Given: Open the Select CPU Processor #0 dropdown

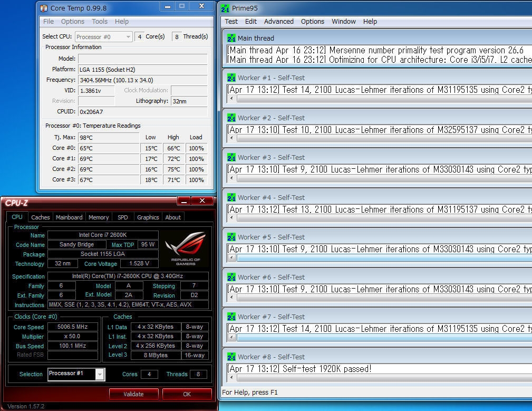Looking at the screenshot, I should tap(103, 36).
